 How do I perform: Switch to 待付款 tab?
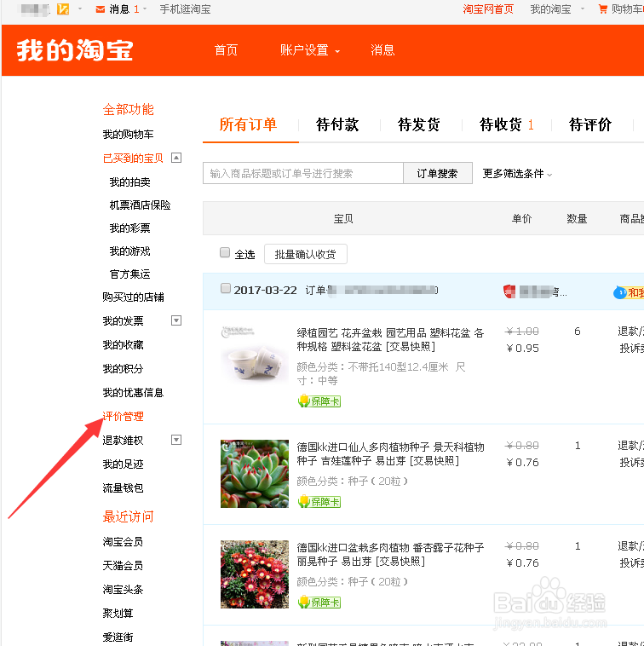coord(337,124)
